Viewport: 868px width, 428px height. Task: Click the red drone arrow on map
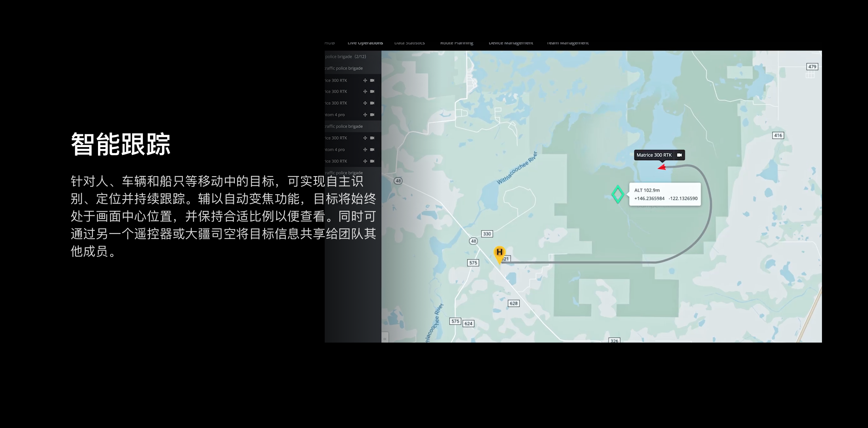[662, 167]
